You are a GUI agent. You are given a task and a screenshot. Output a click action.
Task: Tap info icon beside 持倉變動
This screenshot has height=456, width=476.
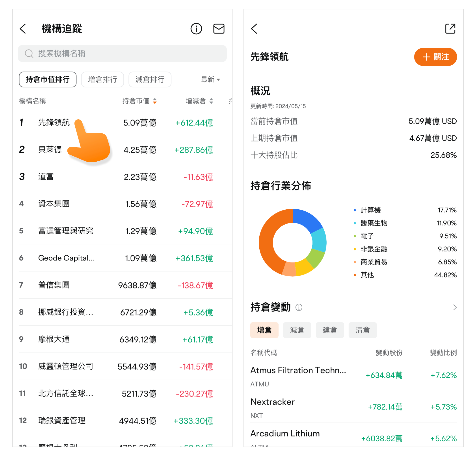coord(299,307)
